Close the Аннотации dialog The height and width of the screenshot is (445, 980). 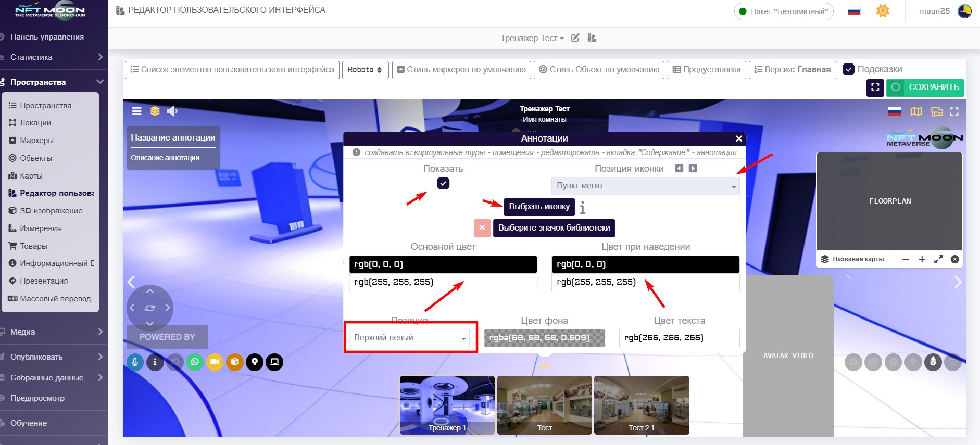[x=738, y=138]
